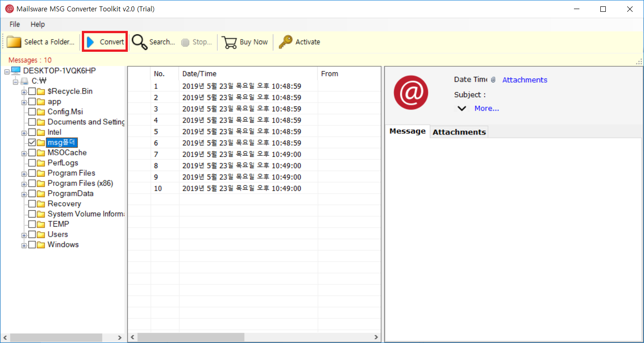Click the C: drive icon
Screen dimensions: 644x343
[25, 81]
